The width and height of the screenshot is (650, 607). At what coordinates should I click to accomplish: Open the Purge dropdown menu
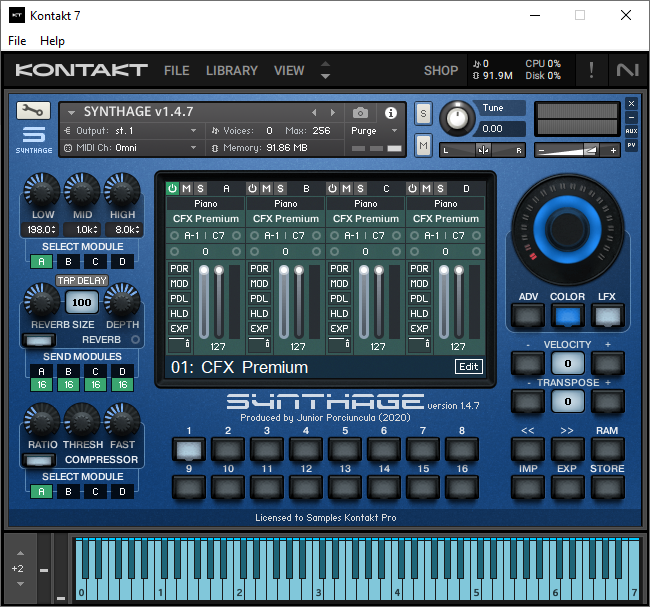(374, 131)
